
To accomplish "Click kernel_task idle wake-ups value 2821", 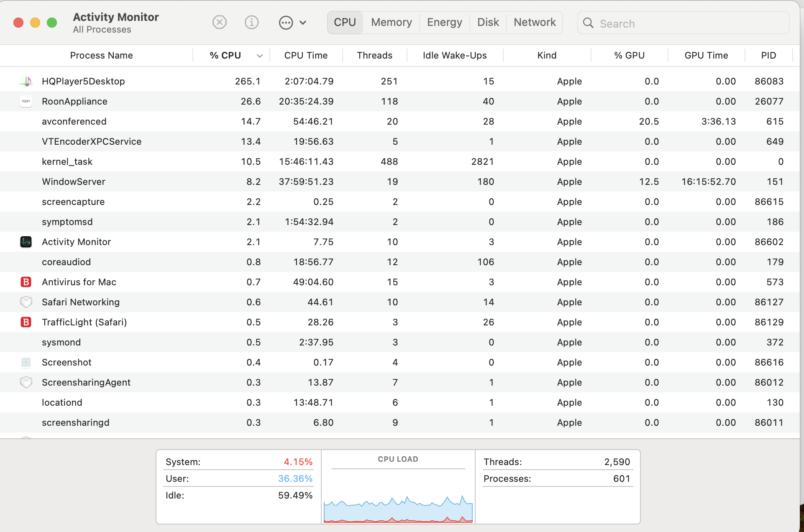I will [483, 161].
